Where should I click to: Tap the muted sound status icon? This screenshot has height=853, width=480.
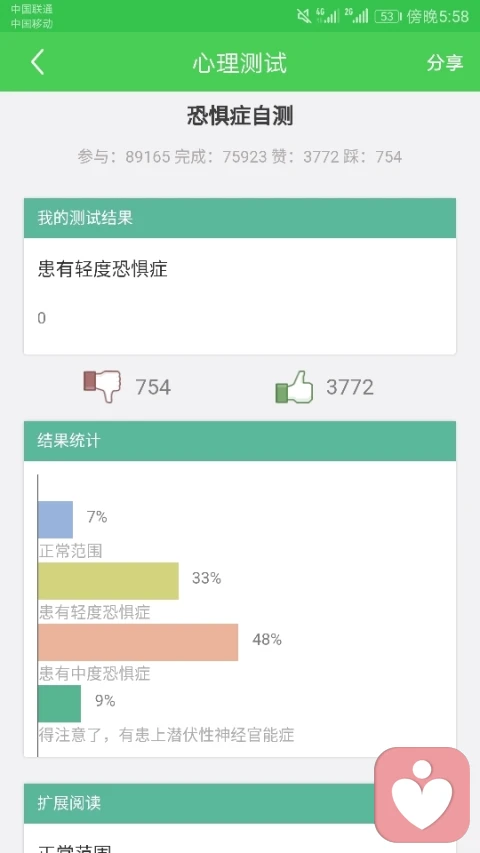click(304, 16)
